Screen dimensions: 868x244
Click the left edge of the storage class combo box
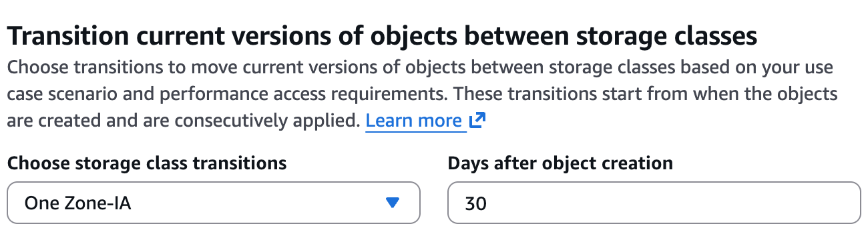click(13, 203)
